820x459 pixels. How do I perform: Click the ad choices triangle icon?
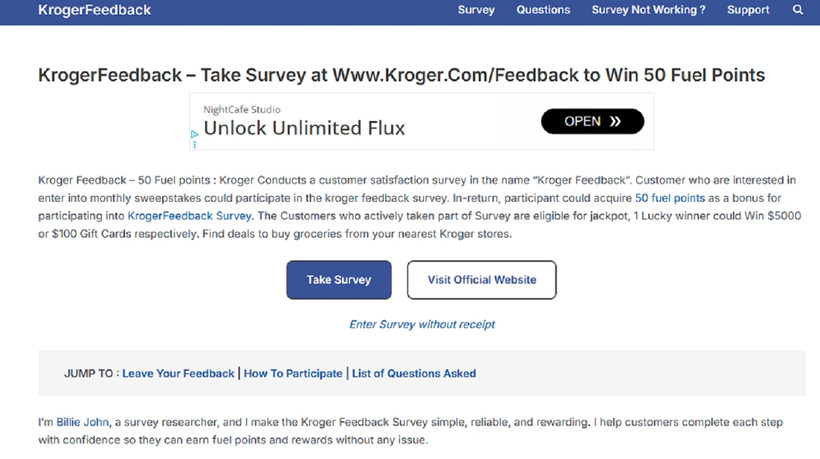(194, 133)
